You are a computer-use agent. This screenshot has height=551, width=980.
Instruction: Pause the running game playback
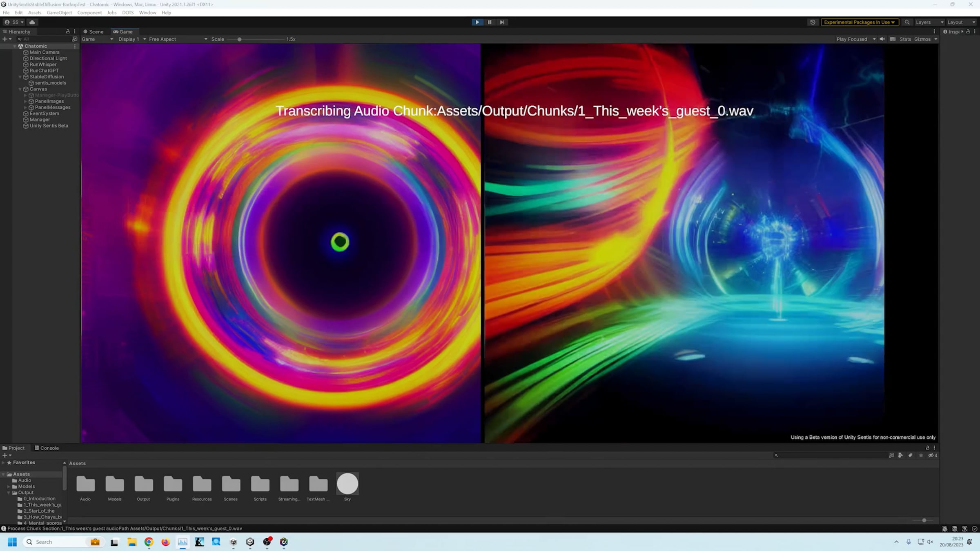point(490,22)
